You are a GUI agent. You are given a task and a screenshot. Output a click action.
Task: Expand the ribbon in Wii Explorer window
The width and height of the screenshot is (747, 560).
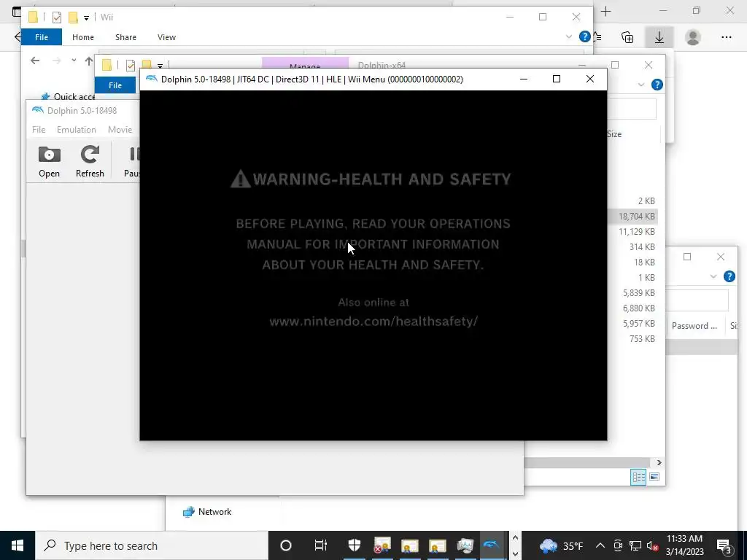569,36
